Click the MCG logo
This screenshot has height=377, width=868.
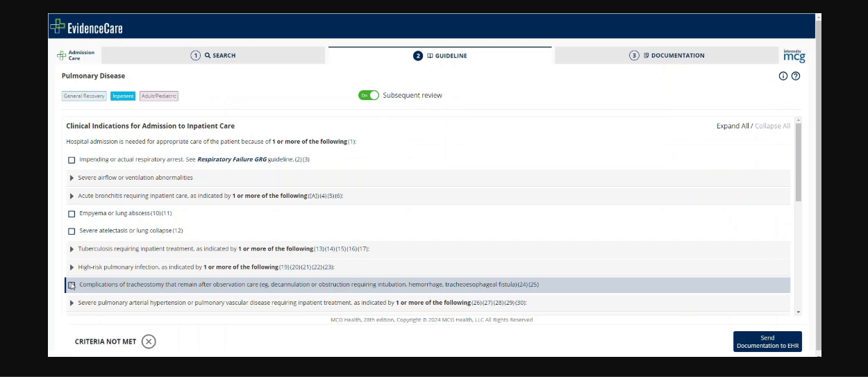click(794, 56)
